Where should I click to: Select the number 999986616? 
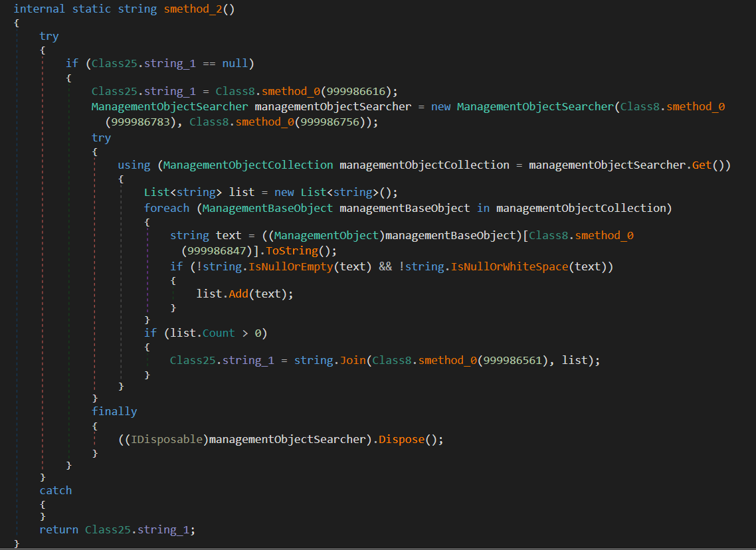[356, 91]
